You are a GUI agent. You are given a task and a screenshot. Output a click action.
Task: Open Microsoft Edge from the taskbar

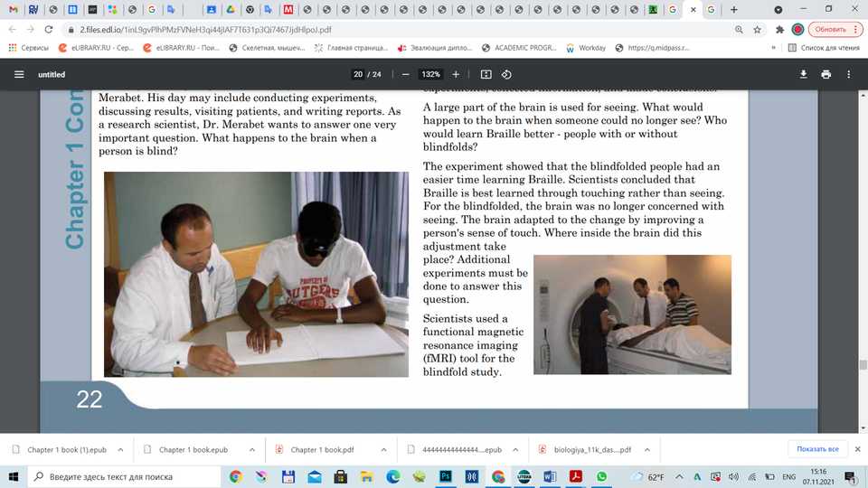[393, 476]
